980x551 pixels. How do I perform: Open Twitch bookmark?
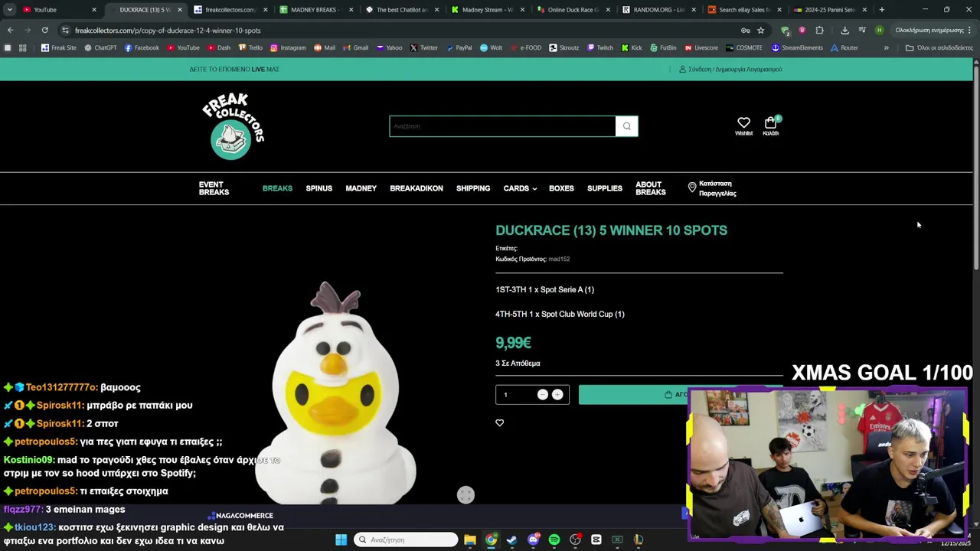click(x=600, y=47)
